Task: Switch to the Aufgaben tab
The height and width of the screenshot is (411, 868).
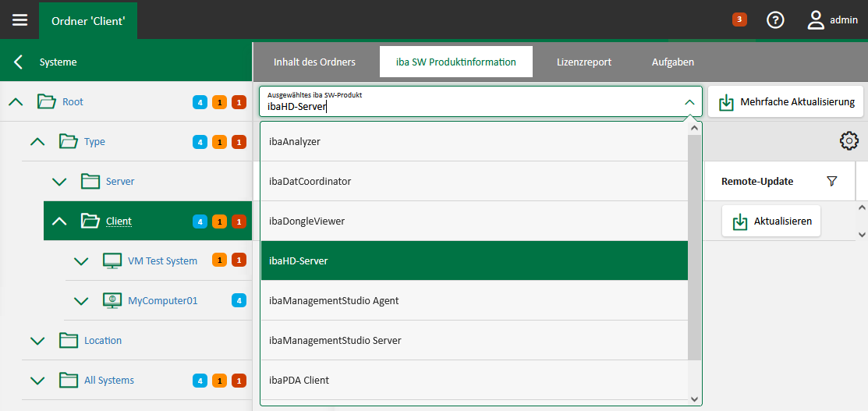Action: pyautogui.click(x=672, y=62)
